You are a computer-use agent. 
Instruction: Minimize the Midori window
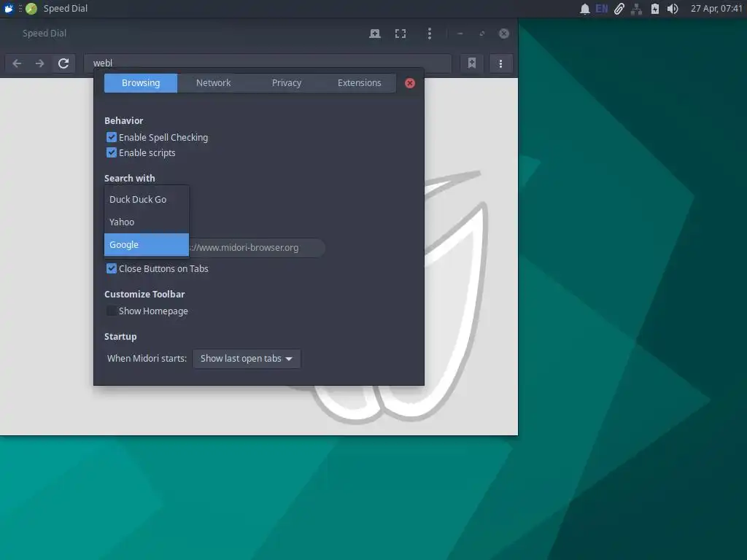pyautogui.click(x=460, y=34)
